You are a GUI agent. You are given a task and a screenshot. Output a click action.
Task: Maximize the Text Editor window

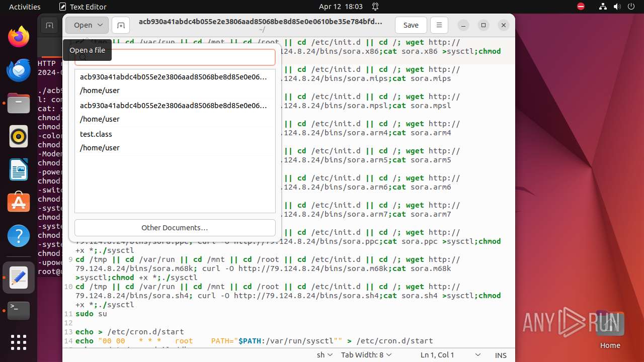[483, 25]
